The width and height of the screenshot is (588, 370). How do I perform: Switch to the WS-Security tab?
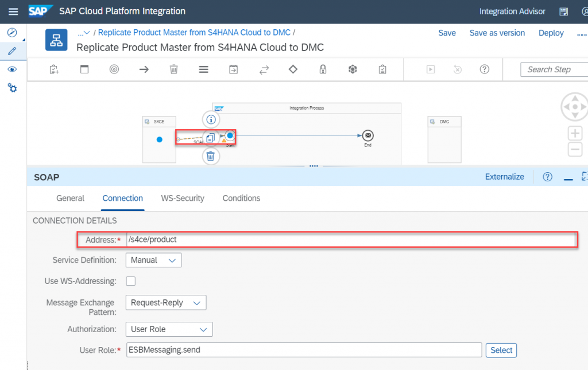[x=183, y=198]
